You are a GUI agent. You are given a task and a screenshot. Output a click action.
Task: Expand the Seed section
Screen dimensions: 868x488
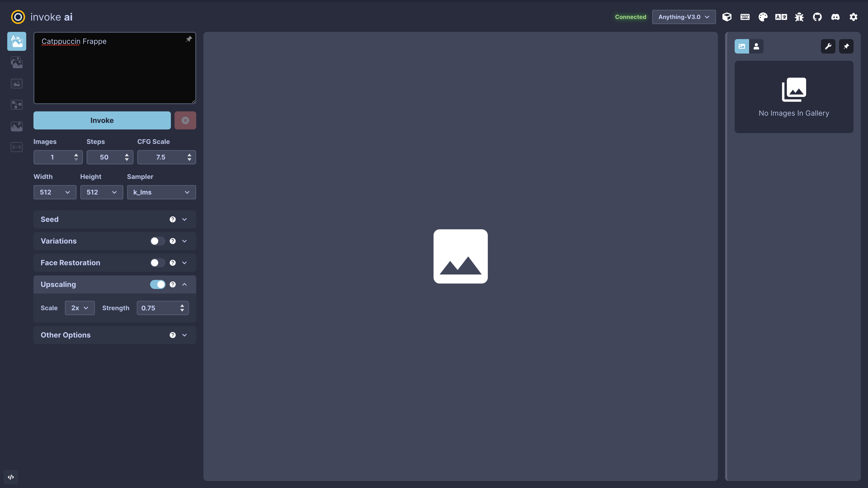tap(184, 220)
